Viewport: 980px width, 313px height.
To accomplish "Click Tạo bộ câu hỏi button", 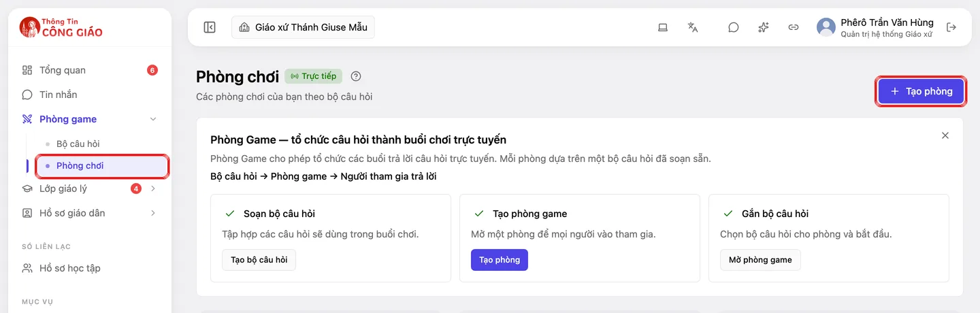I will [259, 260].
